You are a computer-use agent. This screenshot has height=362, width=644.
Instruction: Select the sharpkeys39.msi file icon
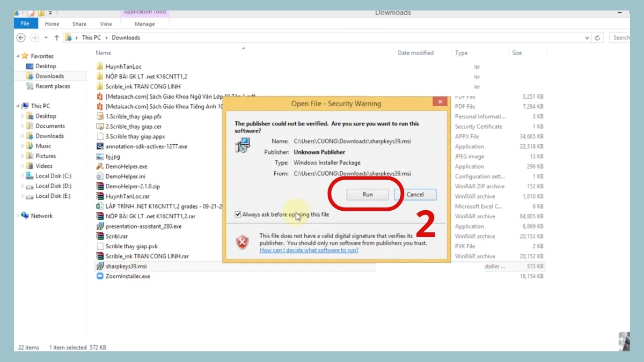(100, 266)
